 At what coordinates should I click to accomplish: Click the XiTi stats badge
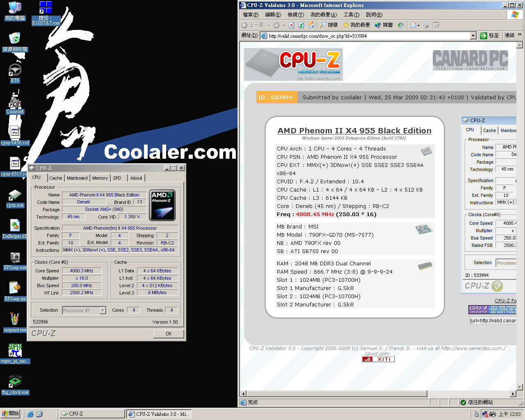[378, 359]
